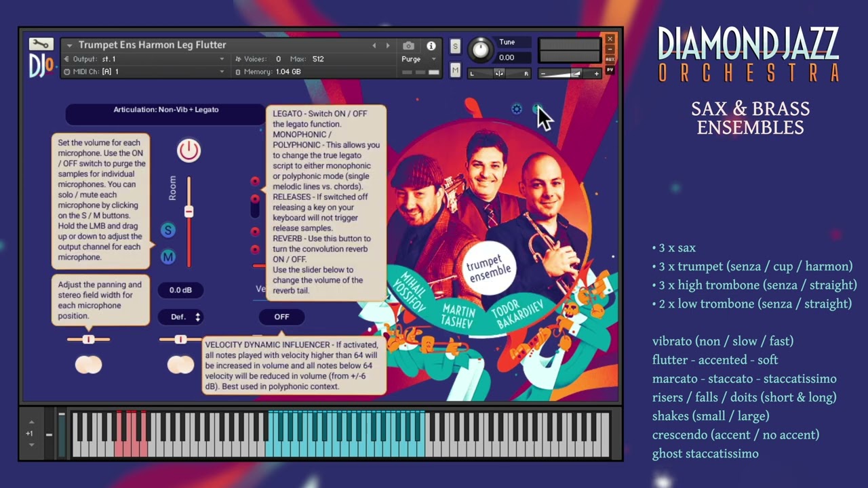Toggle the third red Releases switch

pos(255,232)
